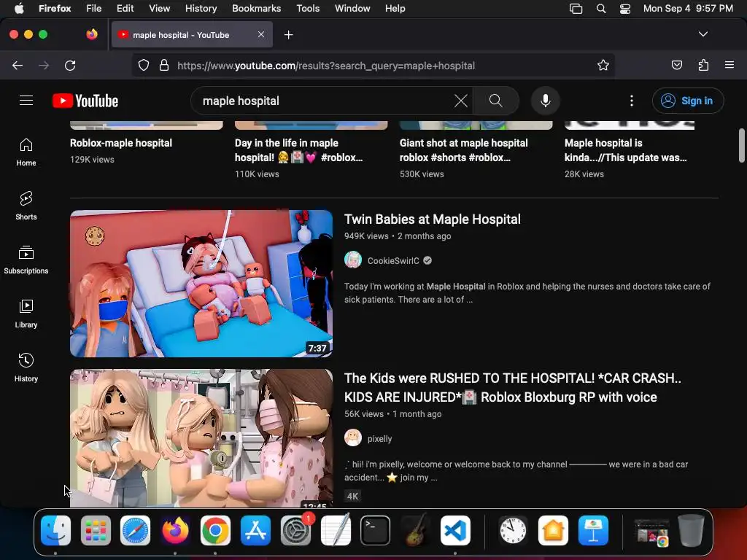This screenshot has width=747, height=560.
Task: Open Roblox-maple hospital short
Action: 121,143
